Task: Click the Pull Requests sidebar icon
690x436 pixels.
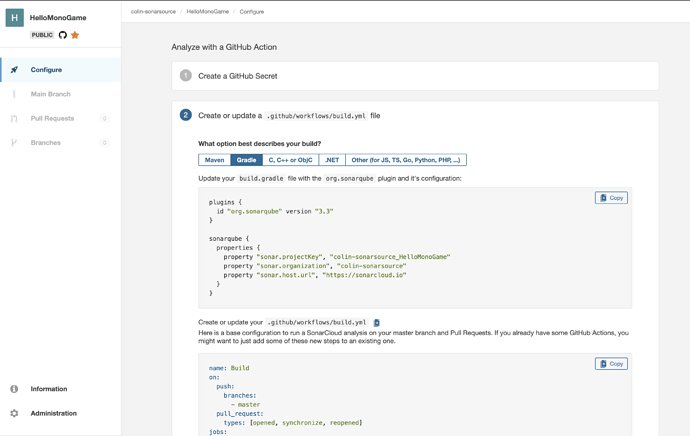Action: (14, 118)
